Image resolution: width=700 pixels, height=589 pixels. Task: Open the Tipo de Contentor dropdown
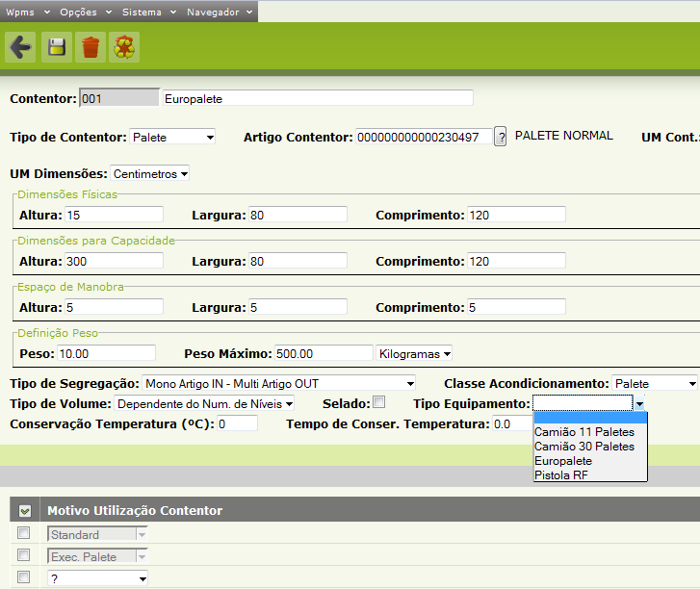click(x=172, y=137)
